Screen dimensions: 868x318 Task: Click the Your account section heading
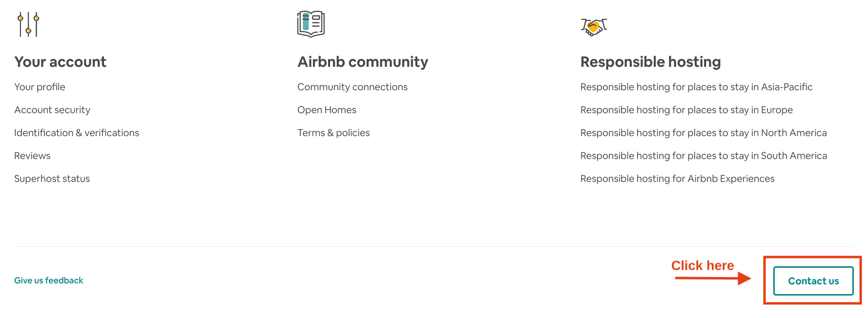(x=60, y=61)
